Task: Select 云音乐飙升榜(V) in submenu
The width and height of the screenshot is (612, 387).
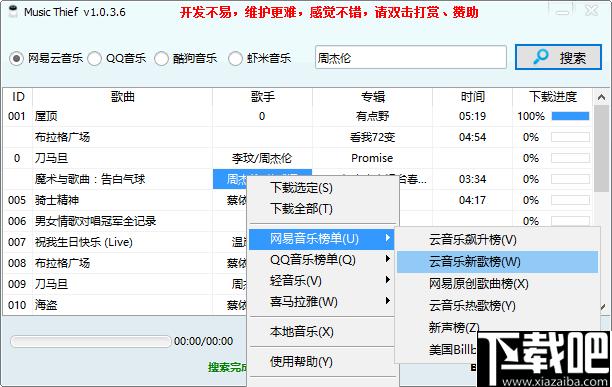Action: coord(473,240)
